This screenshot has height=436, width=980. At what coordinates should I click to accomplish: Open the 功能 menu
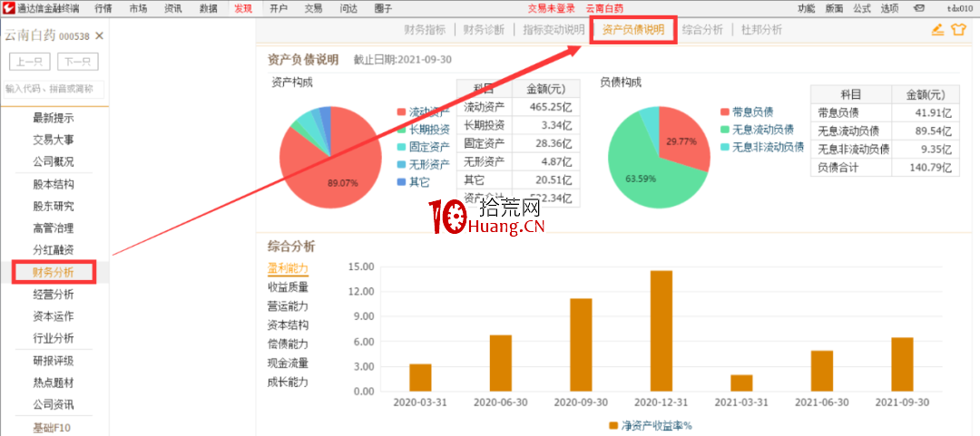click(807, 8)
